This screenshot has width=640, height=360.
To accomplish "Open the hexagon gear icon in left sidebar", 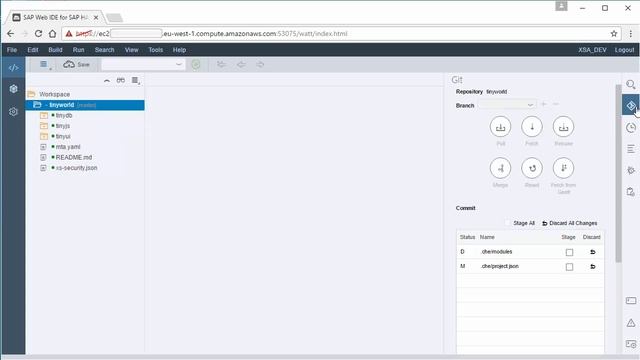I will pos(13,89).
